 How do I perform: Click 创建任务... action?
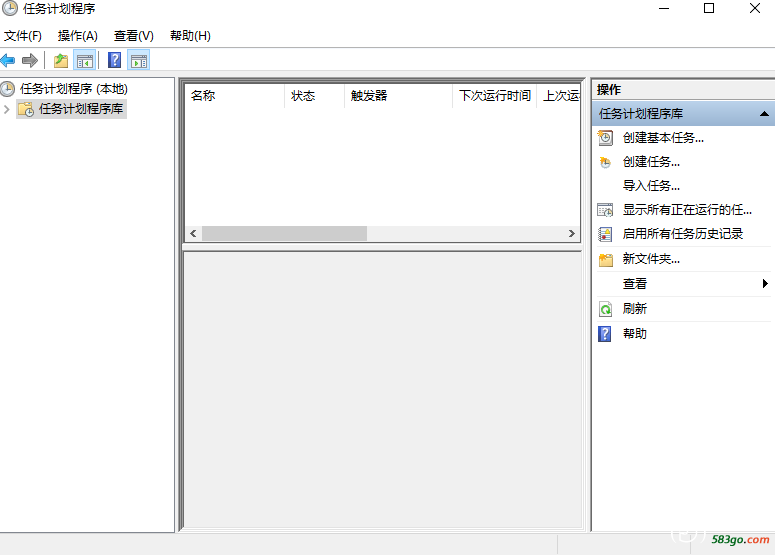click(x=651, y=162)
